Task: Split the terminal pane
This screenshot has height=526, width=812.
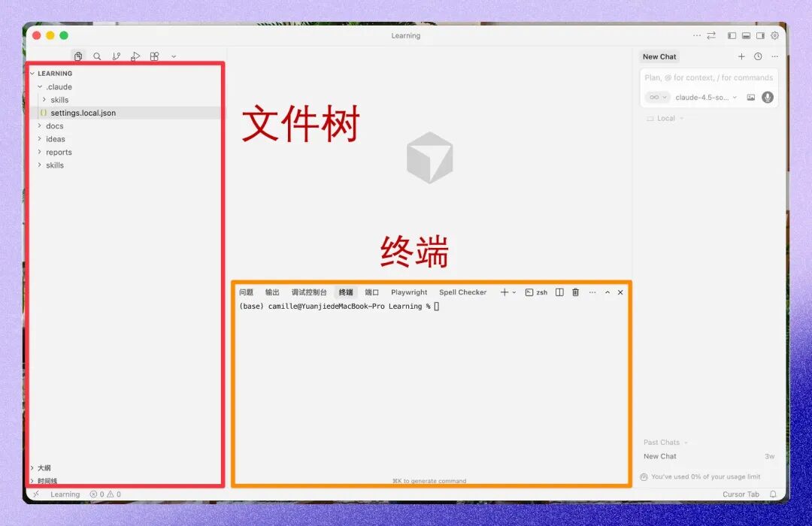Action: click(559, 292)
